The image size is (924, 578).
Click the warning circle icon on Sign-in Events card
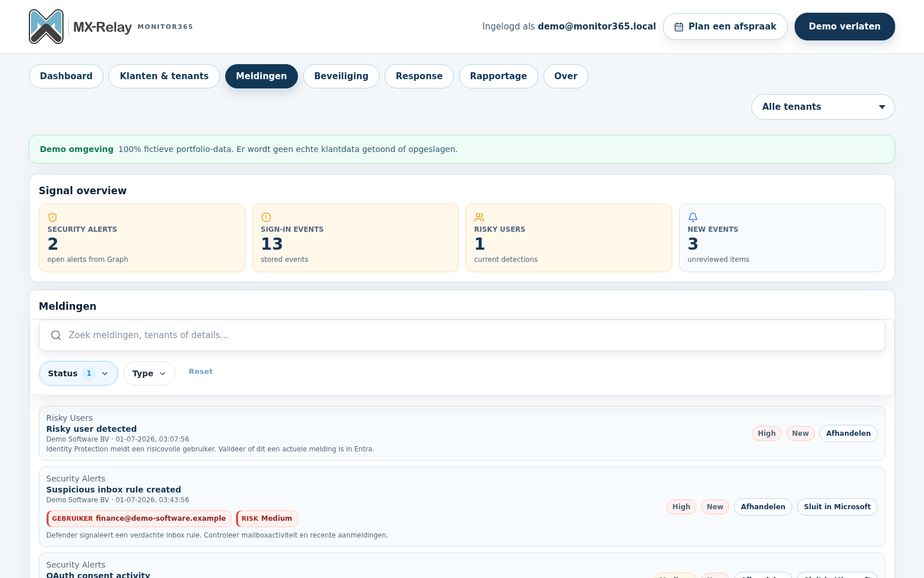tap(266, 217)
